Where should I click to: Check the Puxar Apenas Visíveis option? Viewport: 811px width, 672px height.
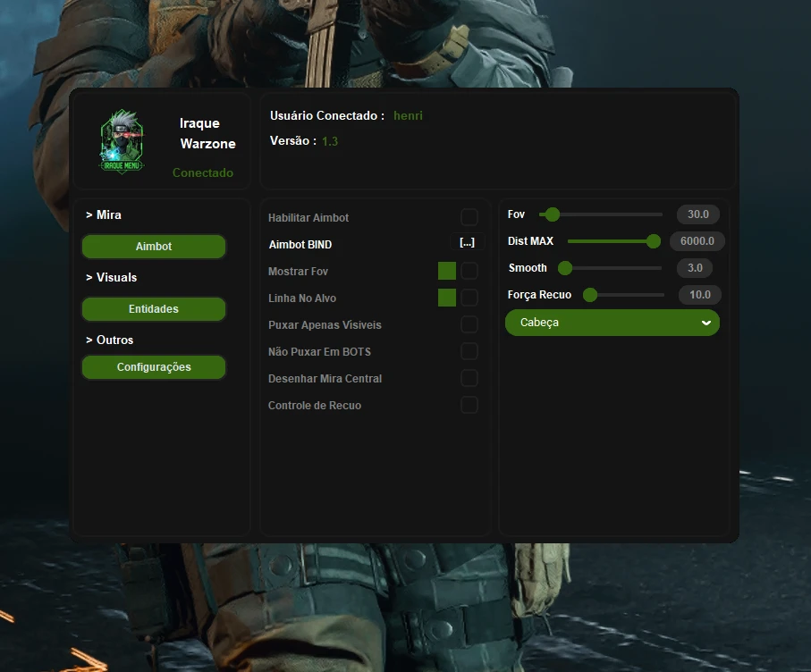coord(469,324)
